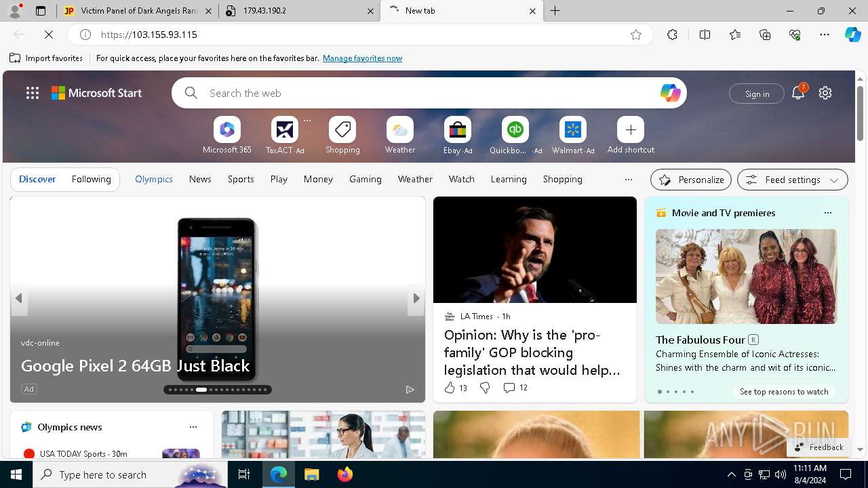
Task: Click Manage favorites now link
Action: [x=362, y=58]
